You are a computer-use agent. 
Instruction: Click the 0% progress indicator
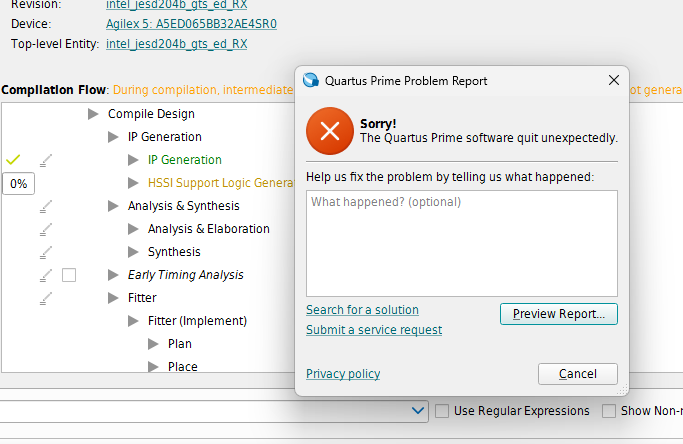pos(18,184)
